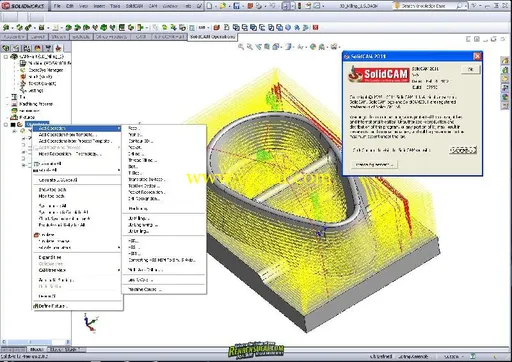This screenshot has height=362, width=512.
Task: Open the SolidCAM menu in menu bar
Action: coord(133,6)
